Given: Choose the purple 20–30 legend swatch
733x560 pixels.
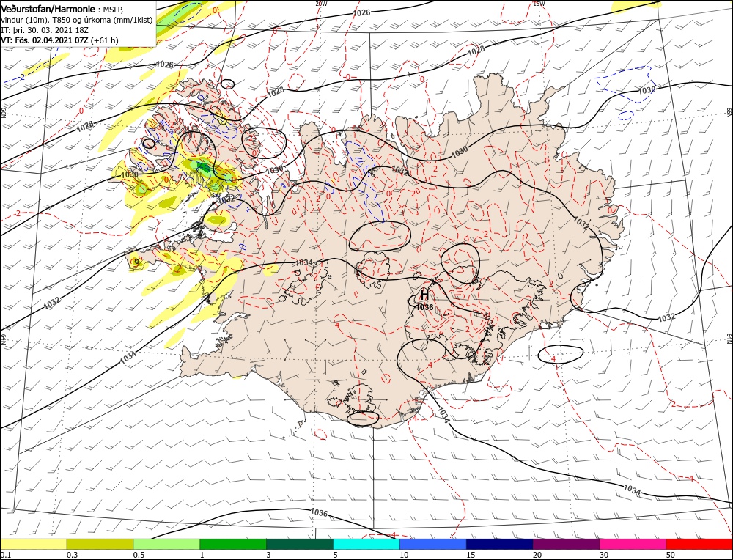Looking at the screenshot, I should [x=566, y=544].
